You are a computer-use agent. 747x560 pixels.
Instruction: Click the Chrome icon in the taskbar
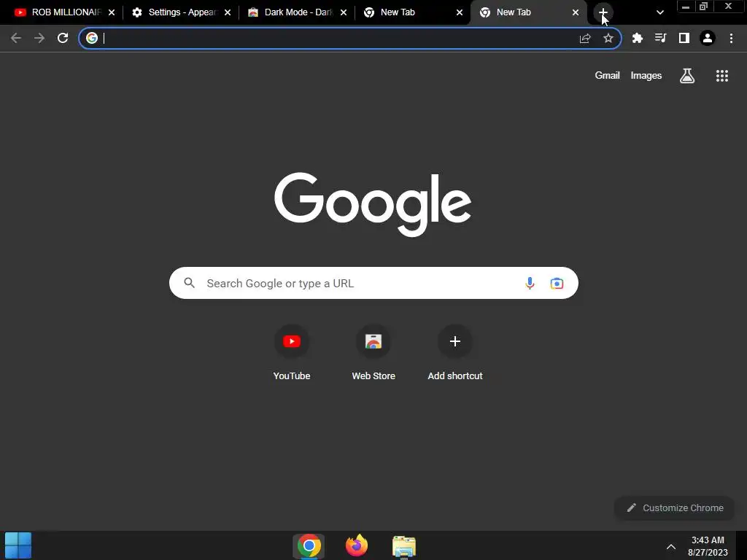[309, 545]
